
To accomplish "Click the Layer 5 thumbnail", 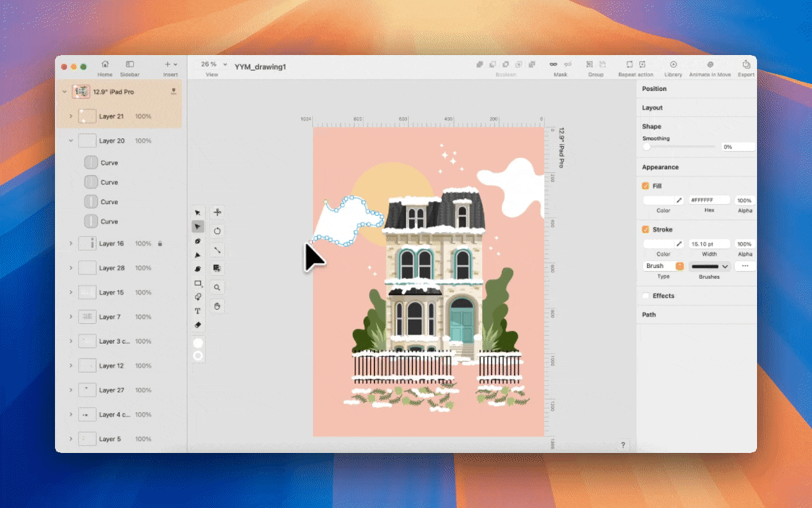I will click(x=87, y=439).
